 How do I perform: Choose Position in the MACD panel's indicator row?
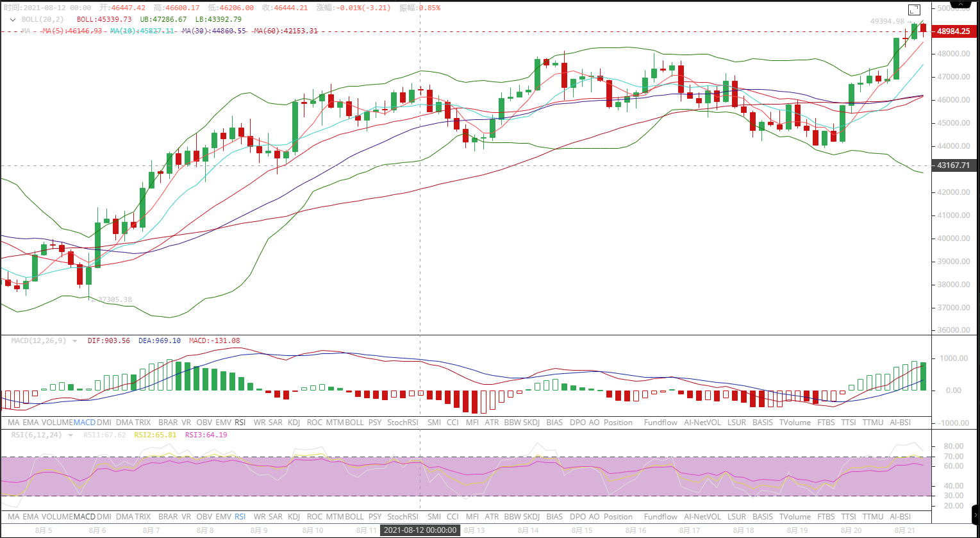pos(618,423)
